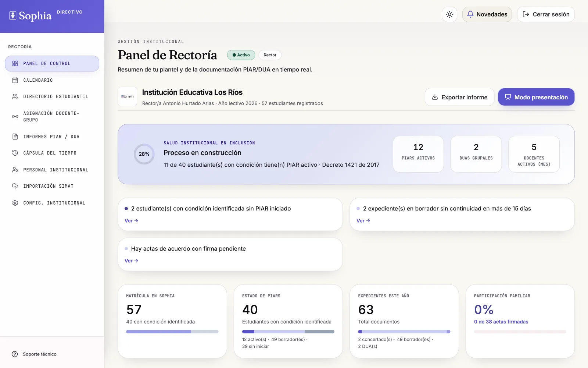
Task: Click the Activo status badge
Action: 241,55
